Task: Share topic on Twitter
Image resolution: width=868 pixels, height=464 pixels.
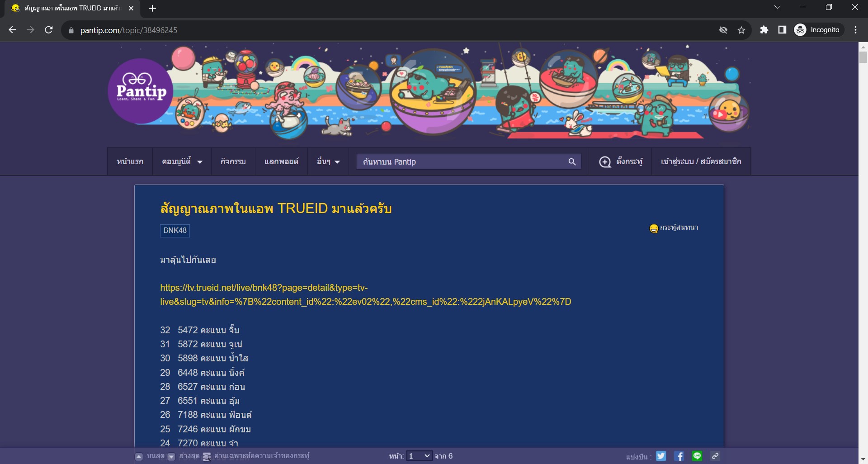Action: tap(661, 456)
